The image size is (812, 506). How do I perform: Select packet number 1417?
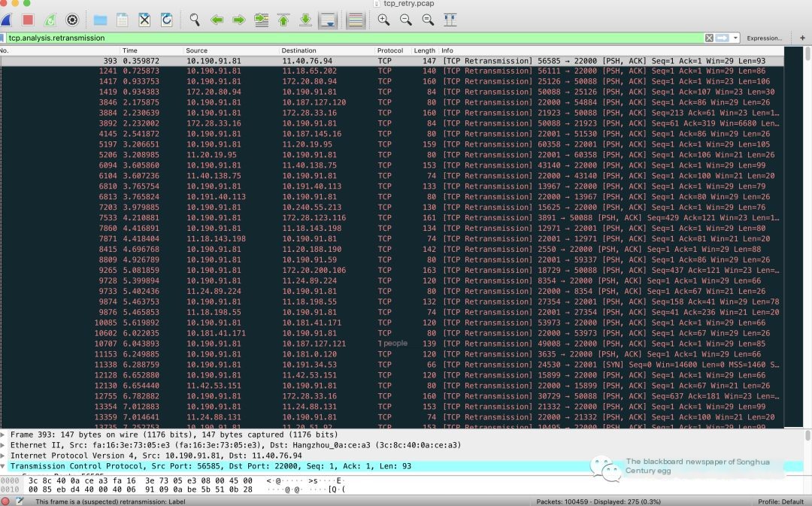tap(392, 81)
